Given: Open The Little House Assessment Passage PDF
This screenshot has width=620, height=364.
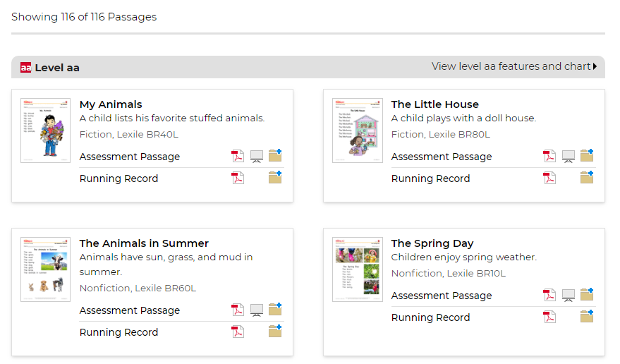Looking at the screenshot, I should (x=549, y=157).
